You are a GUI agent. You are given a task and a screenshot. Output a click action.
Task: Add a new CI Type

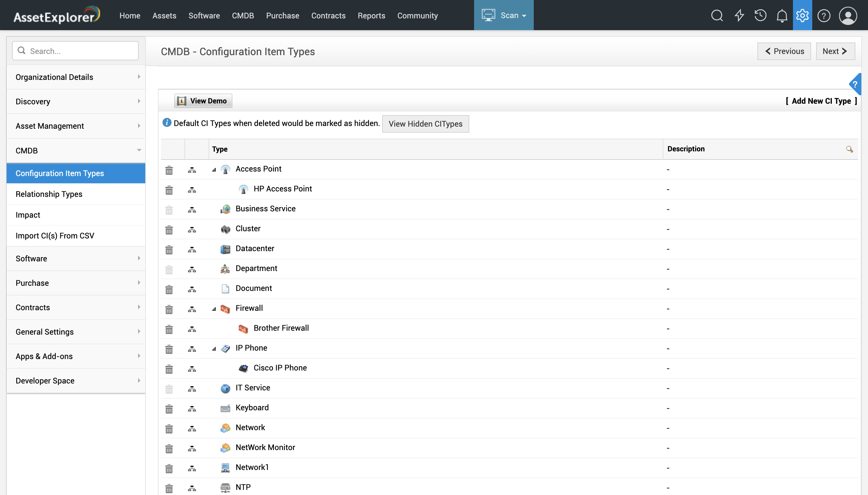click(822, 101)
